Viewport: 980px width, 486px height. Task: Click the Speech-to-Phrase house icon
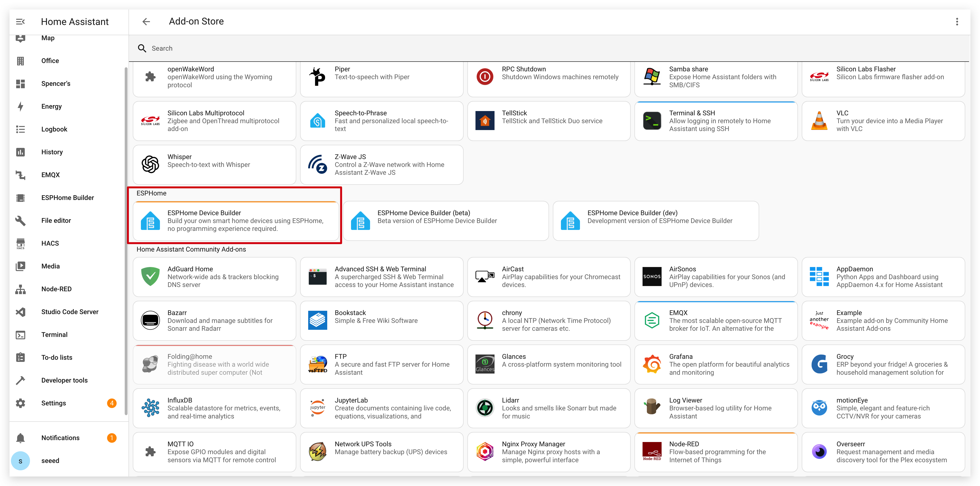coord(318,121)
